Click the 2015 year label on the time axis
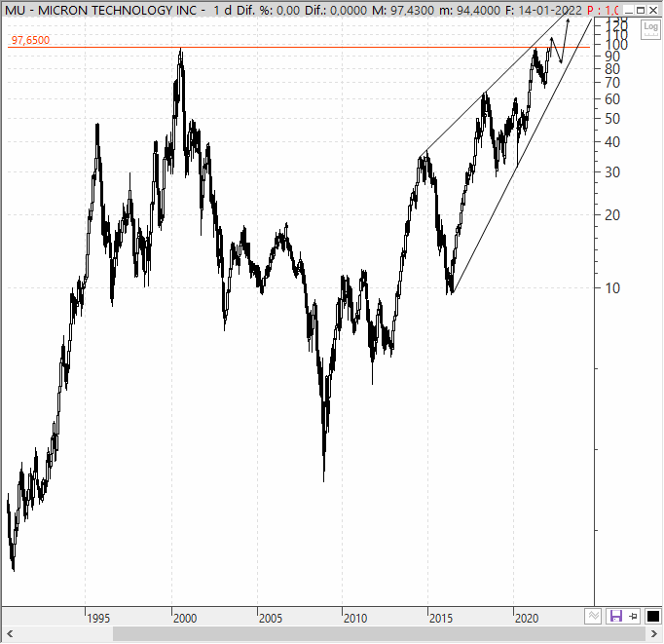Image resolution: width=664 pixels, height=644 pixels. [x=441, y=619]
